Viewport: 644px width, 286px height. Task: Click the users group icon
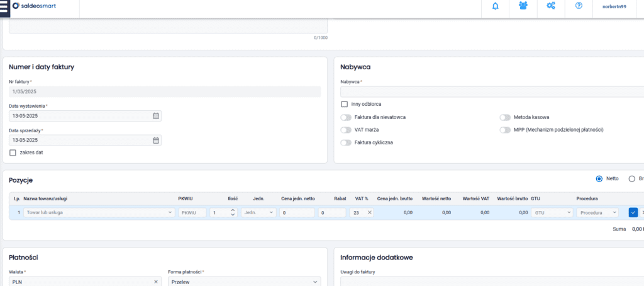point(523,6)
